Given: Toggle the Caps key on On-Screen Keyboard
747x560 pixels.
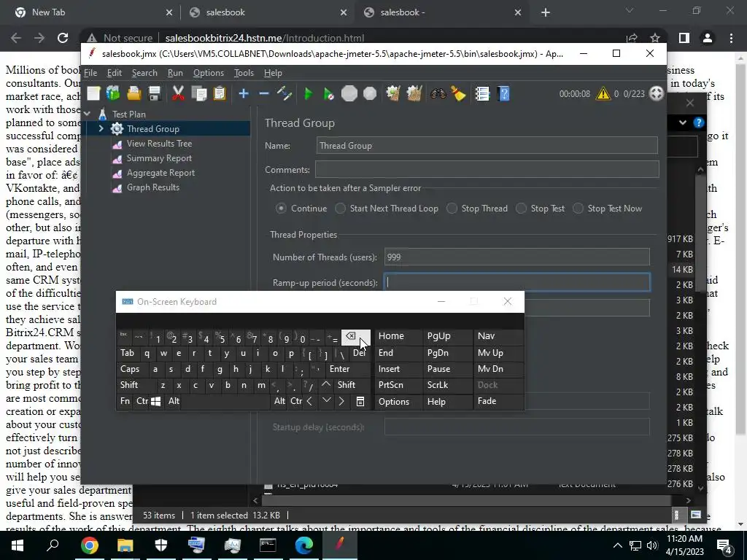Looking at the screenshot, I should coord(131,369).
